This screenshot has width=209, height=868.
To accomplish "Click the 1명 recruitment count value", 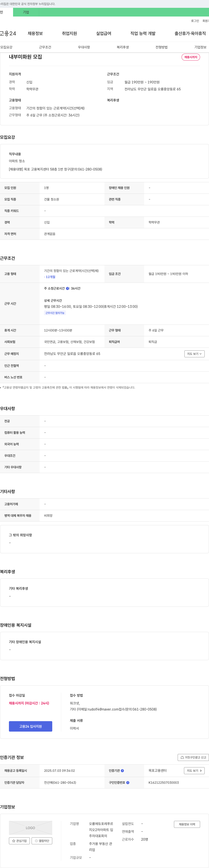I will (46, 188).
